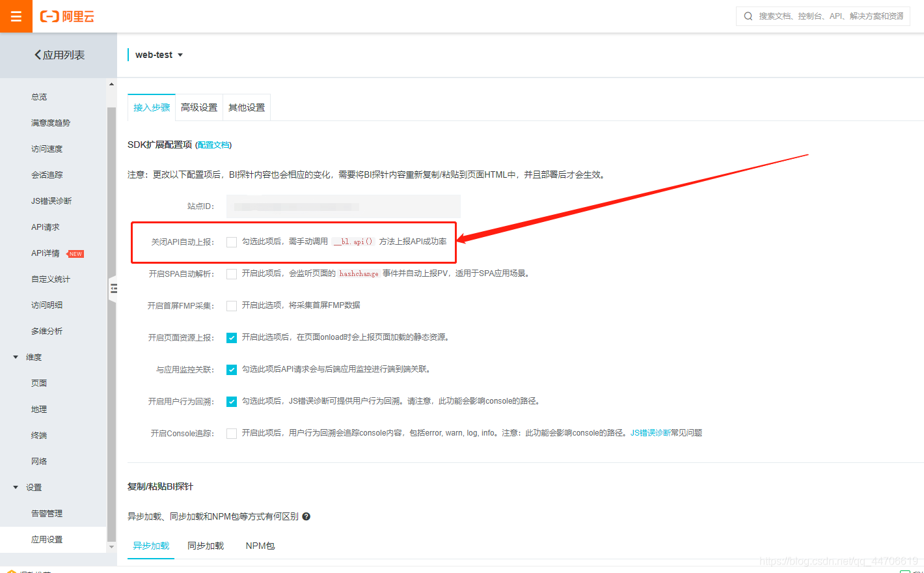Enable 开启SPA自动解析 checkbox
The image size is (924, 573).
(232, 274)
